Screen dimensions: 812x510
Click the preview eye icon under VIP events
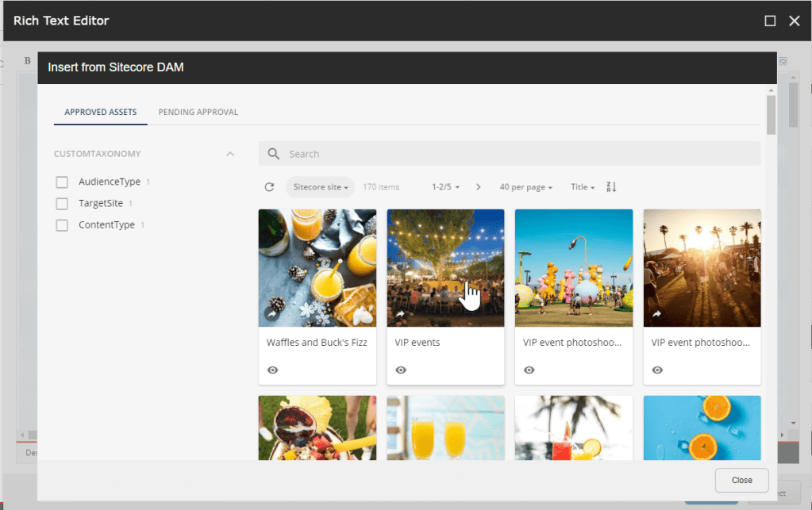[x=401, y=370]
